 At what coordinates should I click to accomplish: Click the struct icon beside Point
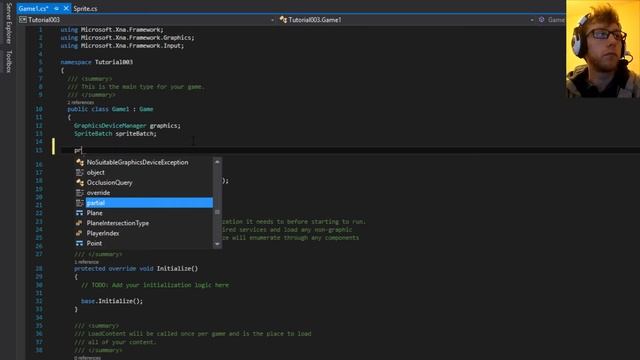[80, 243]
